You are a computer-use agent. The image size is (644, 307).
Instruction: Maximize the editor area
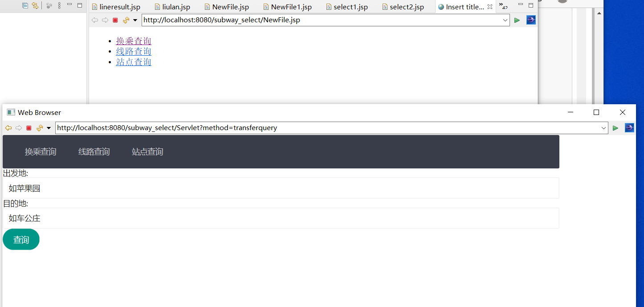(x=531, y=5)
